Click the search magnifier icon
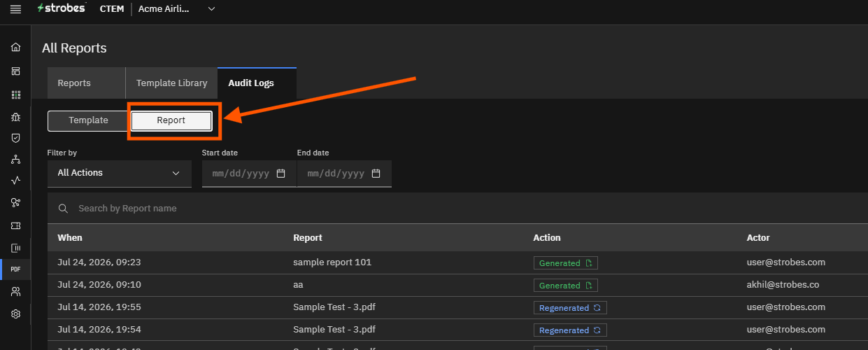Image resolution: width=868 pixels, height=350 pixels. [63, 209]
